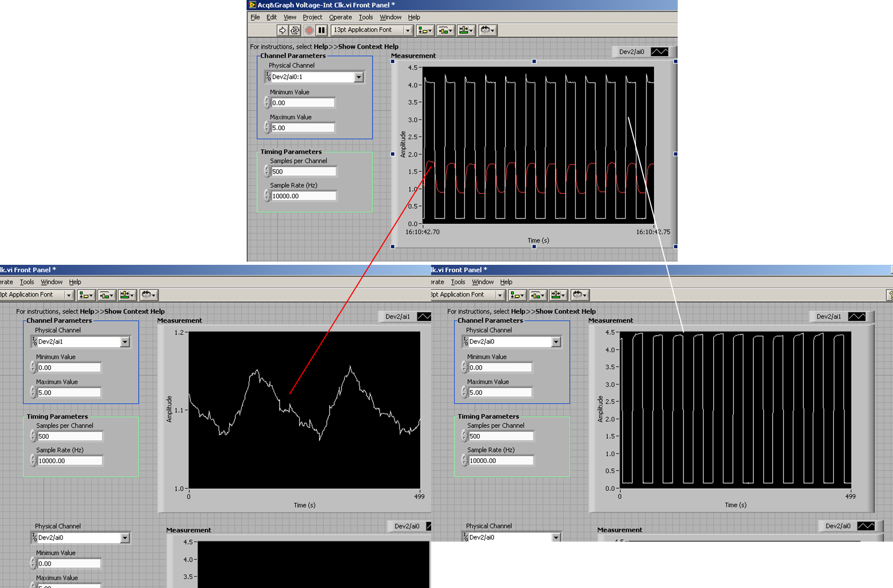Click Amplitude axis label in top graph
This screenshot has width=893, height=588.
point(403,144)
